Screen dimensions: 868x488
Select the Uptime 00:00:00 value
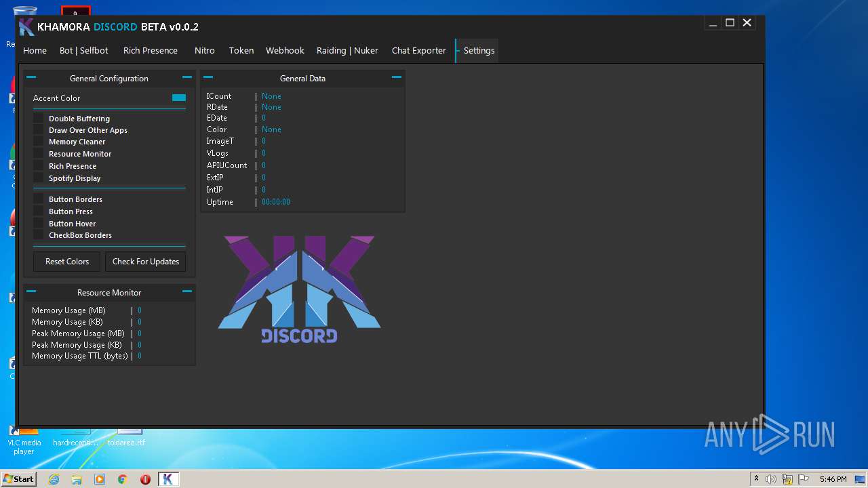point(276,202)
